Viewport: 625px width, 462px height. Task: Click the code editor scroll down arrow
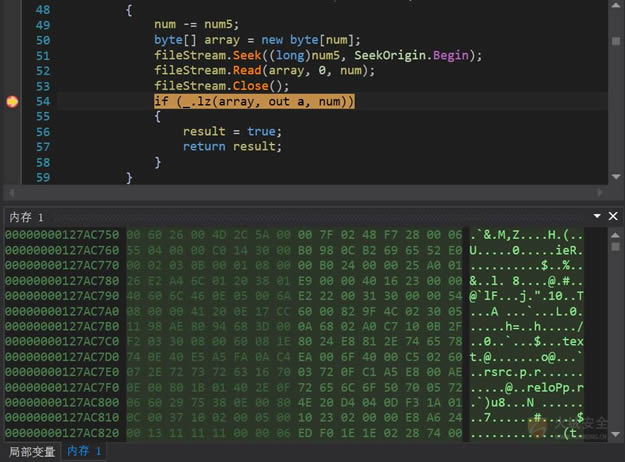[615, 176]
